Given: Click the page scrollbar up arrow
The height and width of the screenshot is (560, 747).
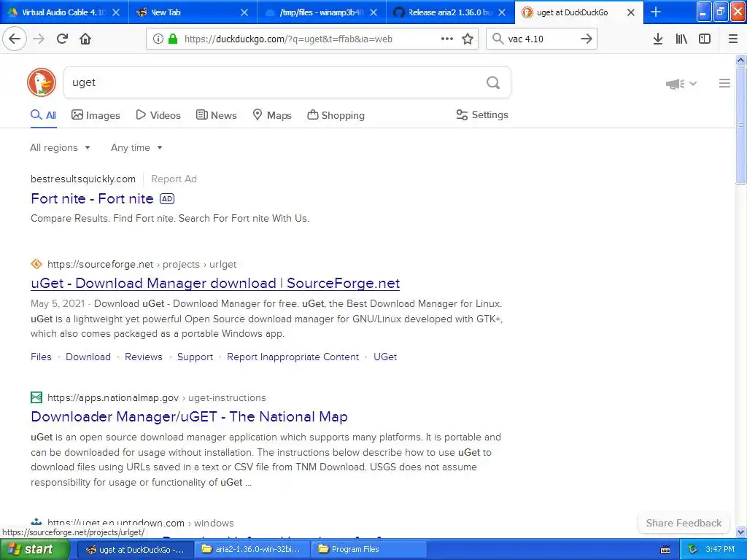Looking at the screenshot, I should pyautogui.click(x=741, y=60).
